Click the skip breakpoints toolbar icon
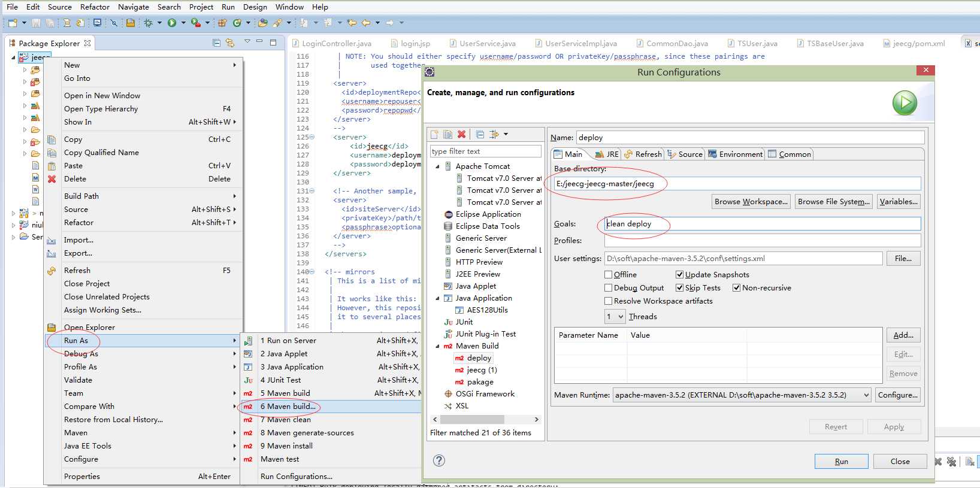This screenshot has width=980, height=488. [114, 23]
